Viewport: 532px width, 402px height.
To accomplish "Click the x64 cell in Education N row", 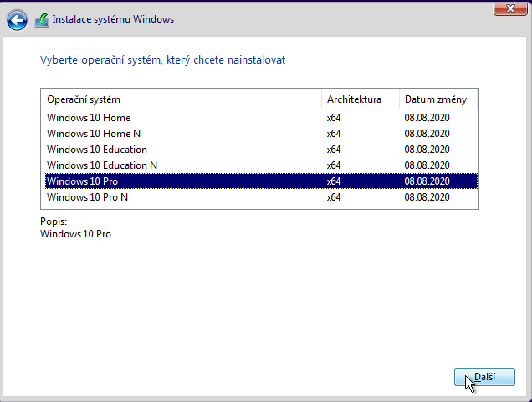I will [x=334, y=165].
